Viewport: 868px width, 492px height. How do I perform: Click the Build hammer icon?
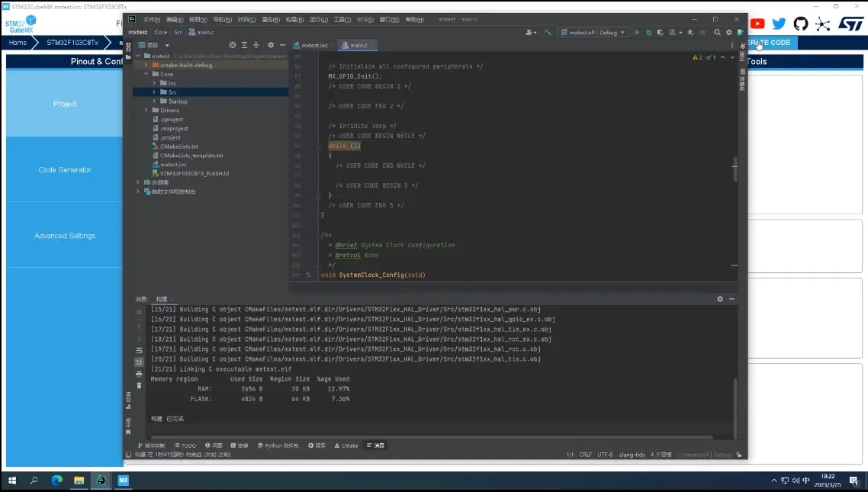548,33
